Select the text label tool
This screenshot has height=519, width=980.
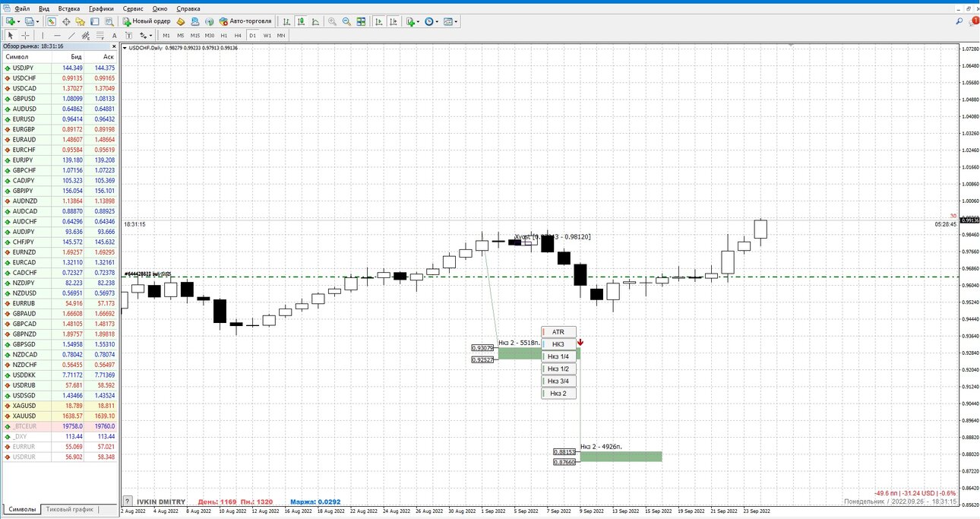click(x=128, y=35)
